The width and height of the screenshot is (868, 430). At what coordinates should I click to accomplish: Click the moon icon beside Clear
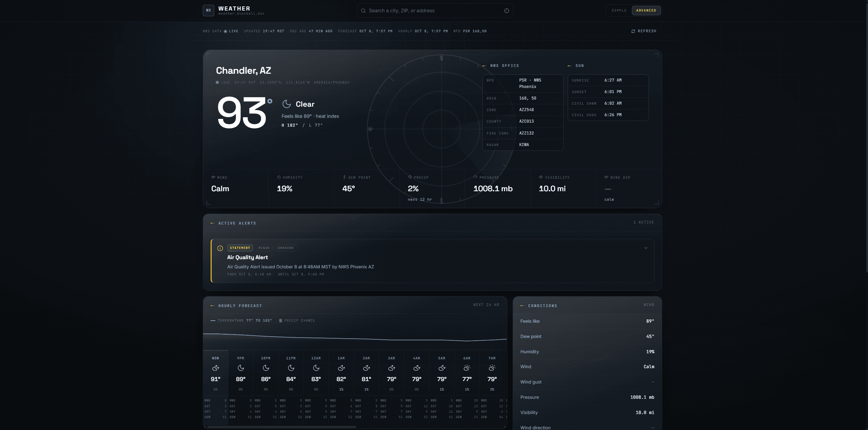[287, 104]
